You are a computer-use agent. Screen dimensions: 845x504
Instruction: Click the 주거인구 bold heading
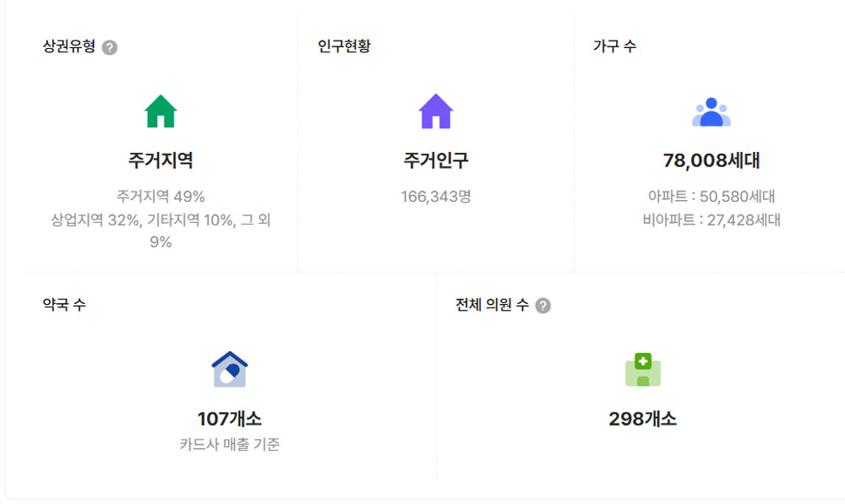(436, 160)
